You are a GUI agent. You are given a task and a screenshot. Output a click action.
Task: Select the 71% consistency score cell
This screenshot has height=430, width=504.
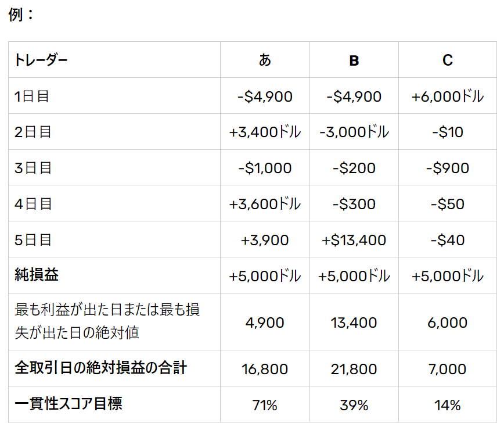[265, 405]
